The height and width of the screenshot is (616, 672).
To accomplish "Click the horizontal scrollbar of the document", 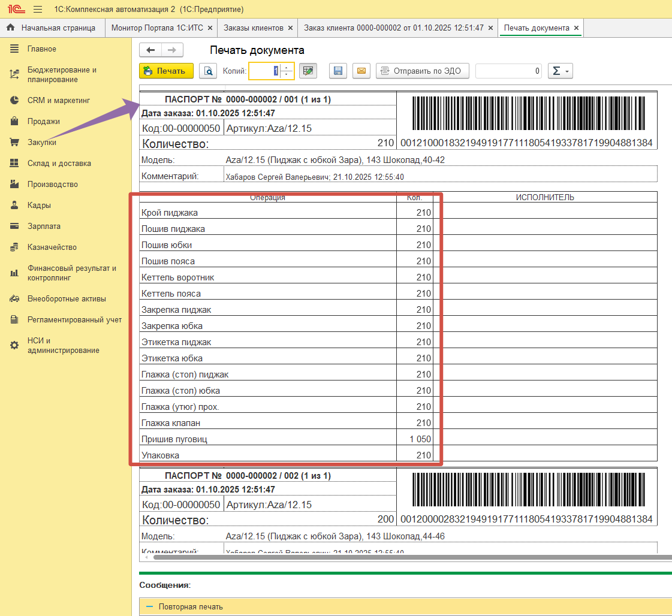I will tap(408, 557).
